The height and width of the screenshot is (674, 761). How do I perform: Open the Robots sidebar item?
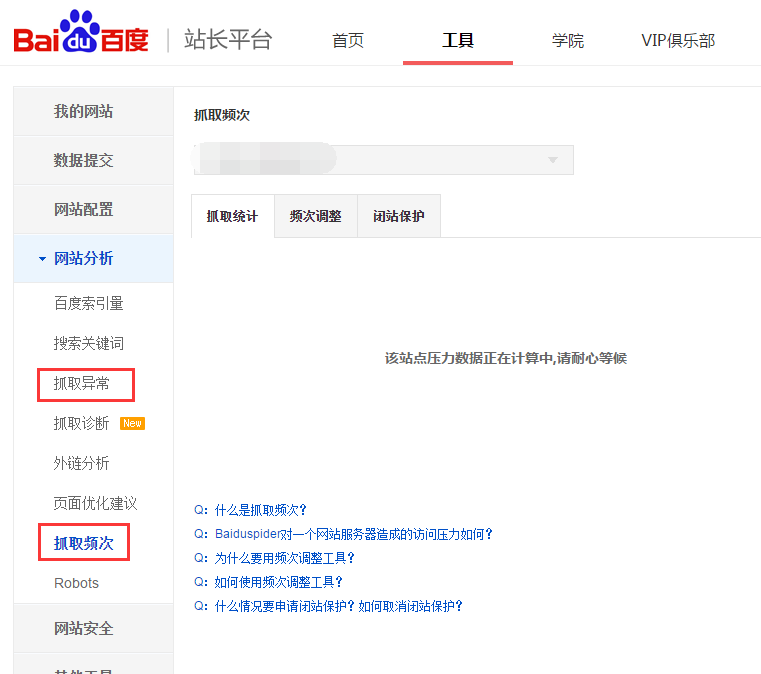(x=76, y=583)
